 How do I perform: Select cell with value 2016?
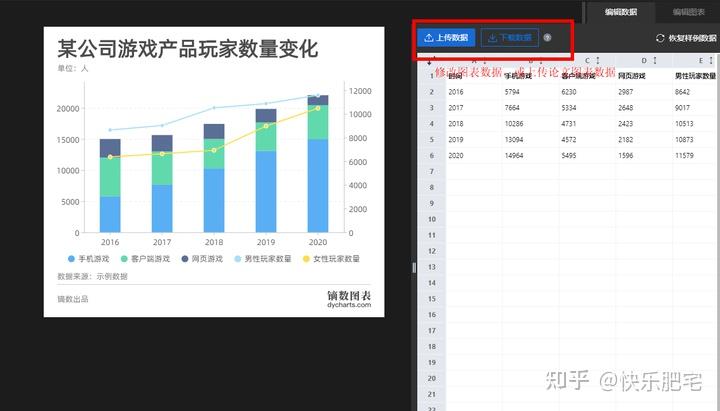pos(473,92)
